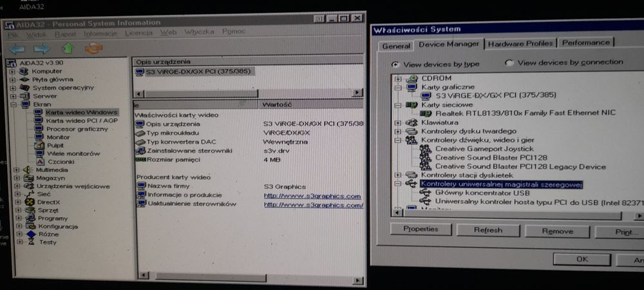Click the Remove button

click(557, 231)
